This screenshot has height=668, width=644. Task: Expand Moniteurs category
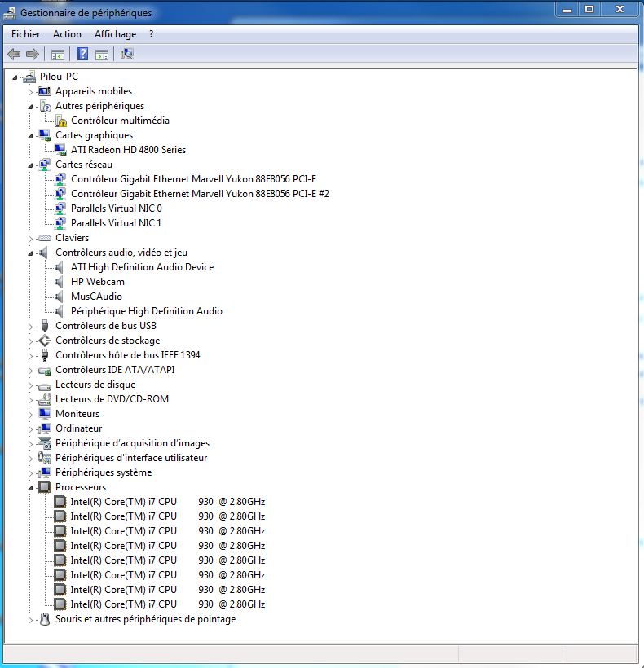point(30,415)
